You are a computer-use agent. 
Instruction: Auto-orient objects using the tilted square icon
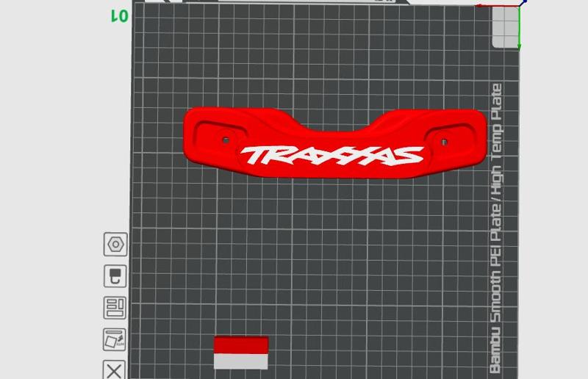(115, 339)
